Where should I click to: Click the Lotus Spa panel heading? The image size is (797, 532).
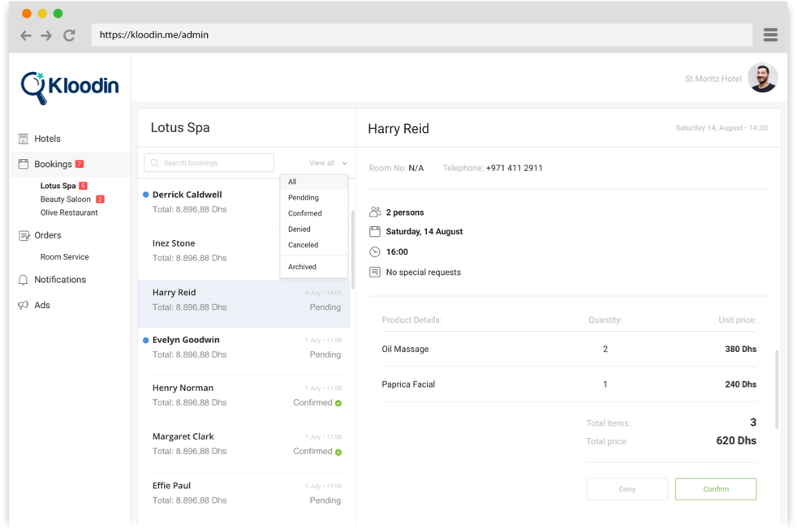180,127
